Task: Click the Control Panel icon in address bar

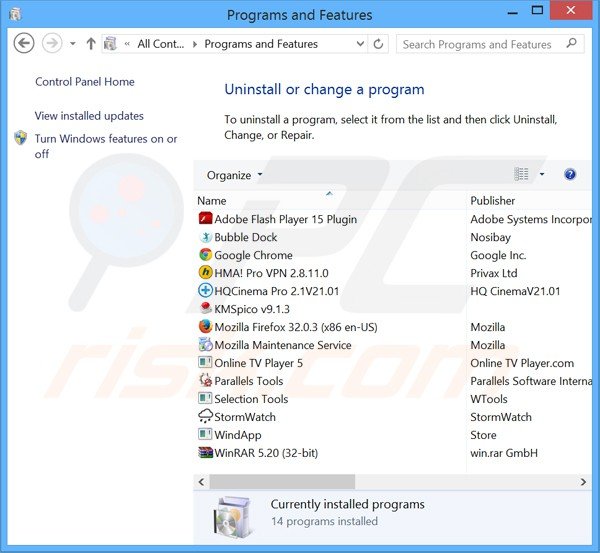Action: pos(110,44)
